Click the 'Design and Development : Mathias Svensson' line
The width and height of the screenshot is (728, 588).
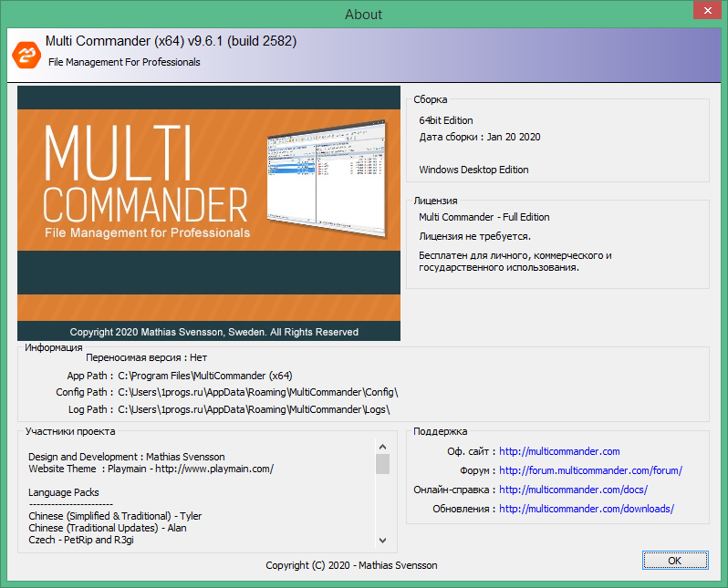(126, 457)
